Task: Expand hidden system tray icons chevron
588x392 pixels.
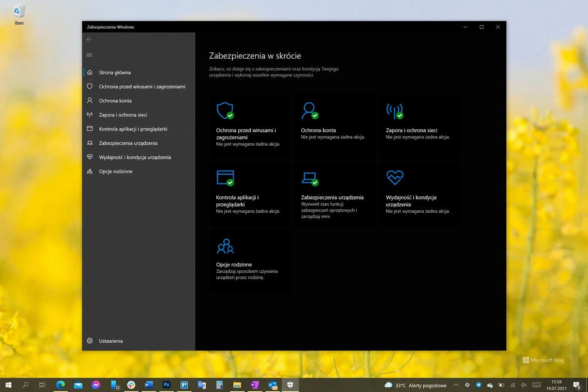Action: pyautogui.click(x=456, y=386)
